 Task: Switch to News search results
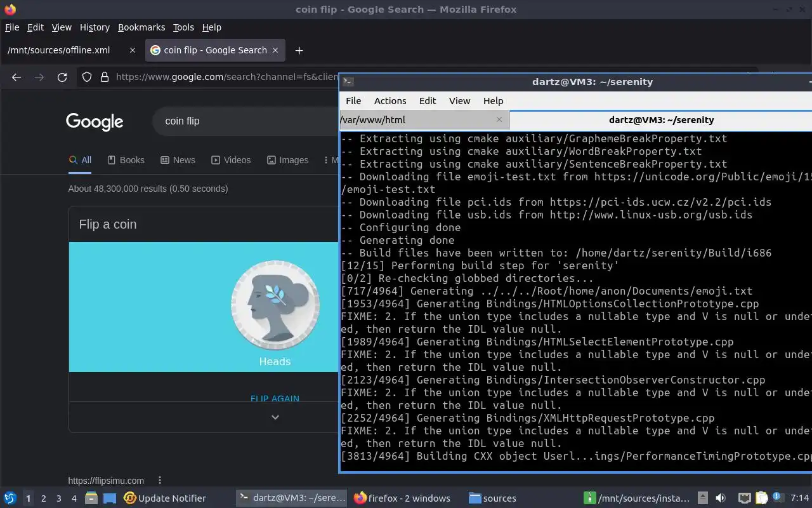click(178, 160)
